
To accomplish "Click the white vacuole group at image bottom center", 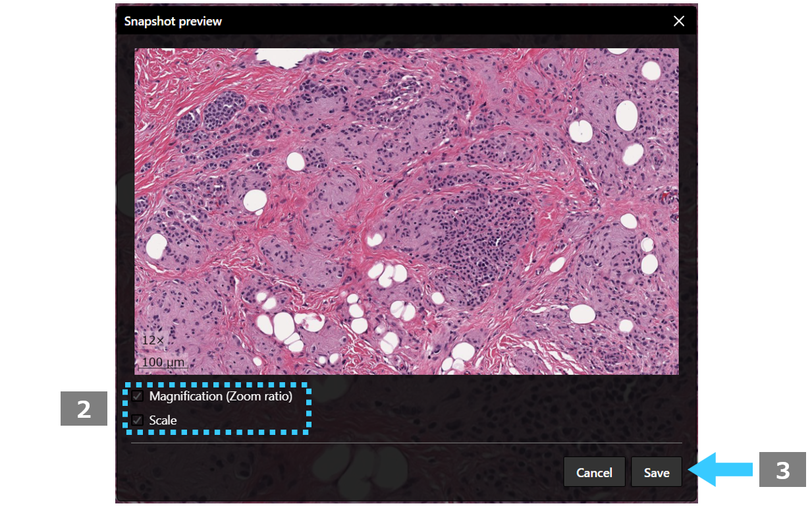I will [x=284, y=325].
